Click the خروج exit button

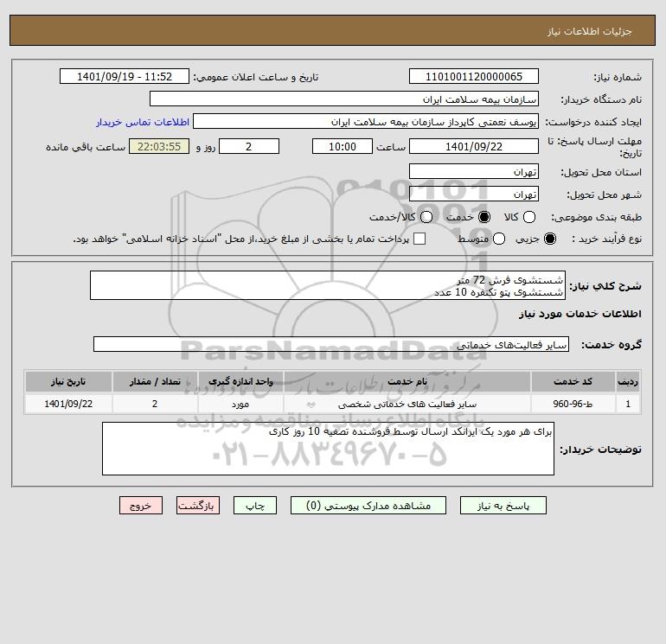(141, 506)
